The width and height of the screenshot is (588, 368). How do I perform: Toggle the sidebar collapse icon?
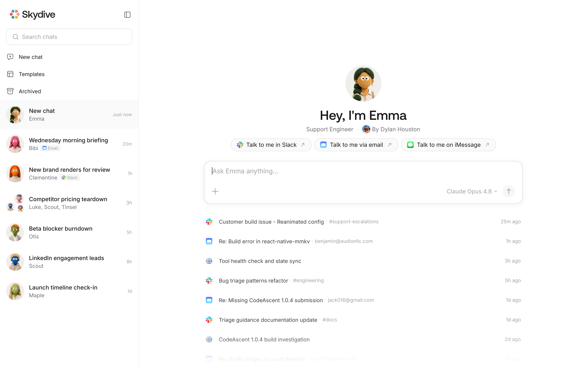(x=127, y=15)
